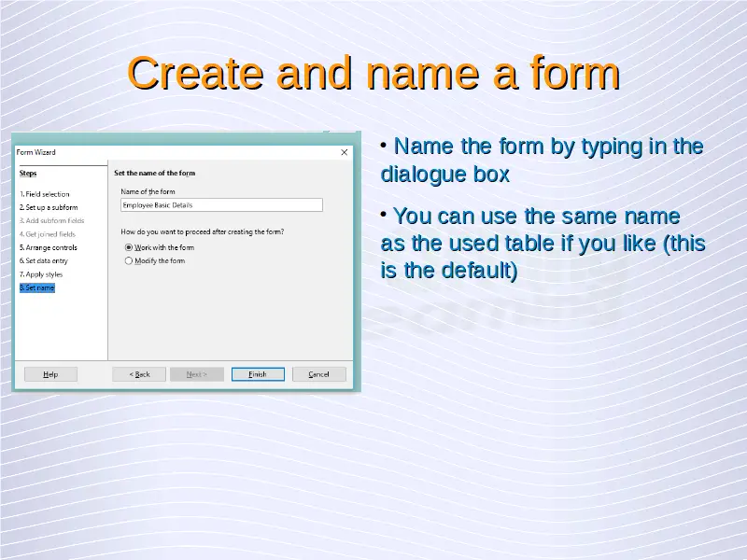Click the 'Steps' heading
747x560 pixels.
tap(28, 174)
